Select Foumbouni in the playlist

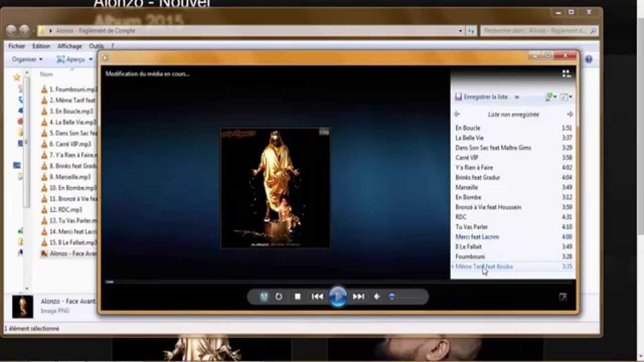tap(513, 256)
